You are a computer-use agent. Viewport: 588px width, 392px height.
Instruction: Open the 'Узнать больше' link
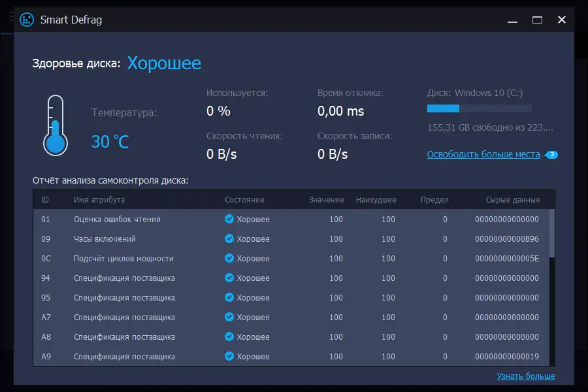[x=526, y=376]
